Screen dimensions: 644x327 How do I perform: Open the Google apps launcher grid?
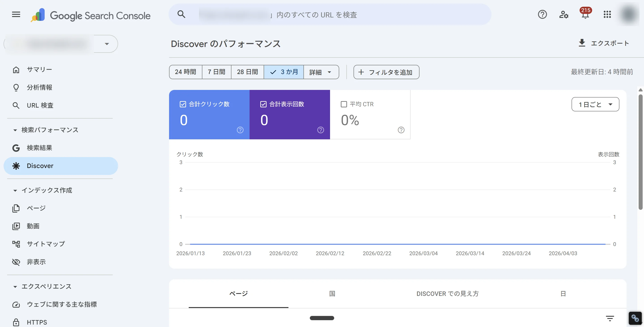point(607,15)
